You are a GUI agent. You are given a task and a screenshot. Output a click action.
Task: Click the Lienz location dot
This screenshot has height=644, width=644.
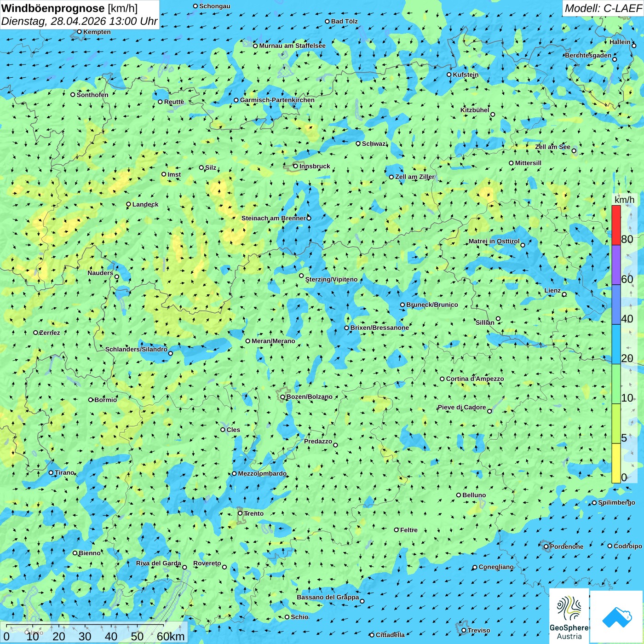[x=564, y=294]
